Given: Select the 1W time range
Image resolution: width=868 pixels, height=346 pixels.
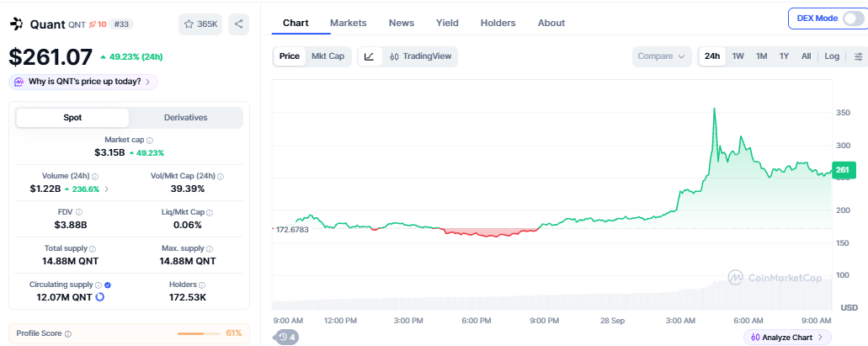Looking at the screenshot, I should point(738,56).
